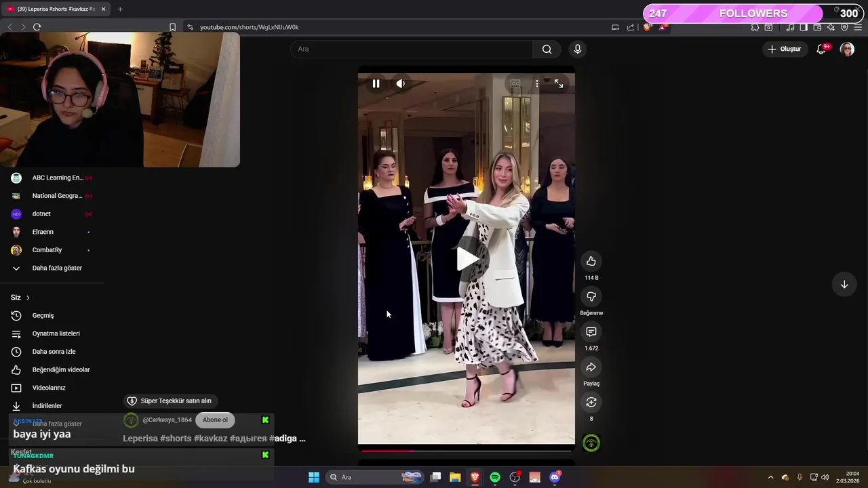Bookmark this page icon

click(x=172, y=27)
